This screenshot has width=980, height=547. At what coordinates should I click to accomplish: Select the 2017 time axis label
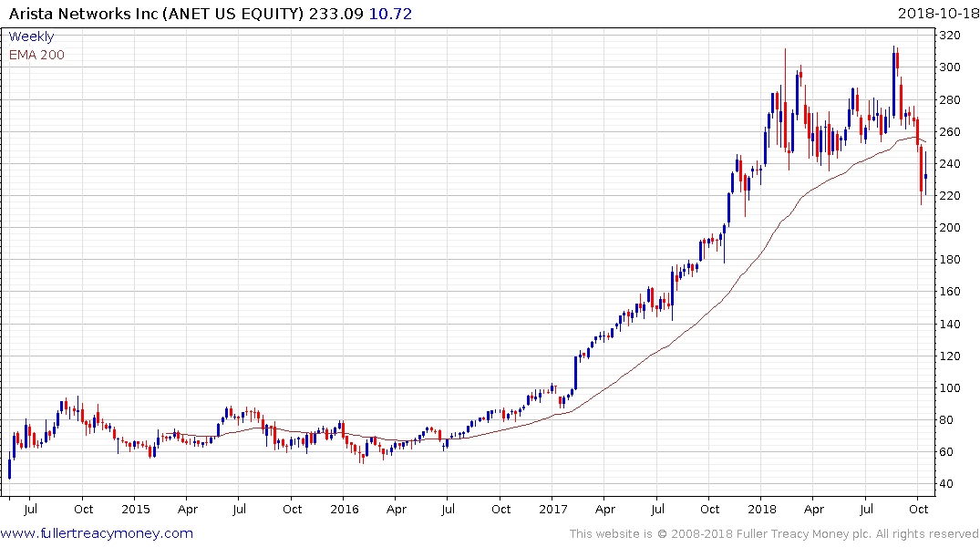click(553, 509)
